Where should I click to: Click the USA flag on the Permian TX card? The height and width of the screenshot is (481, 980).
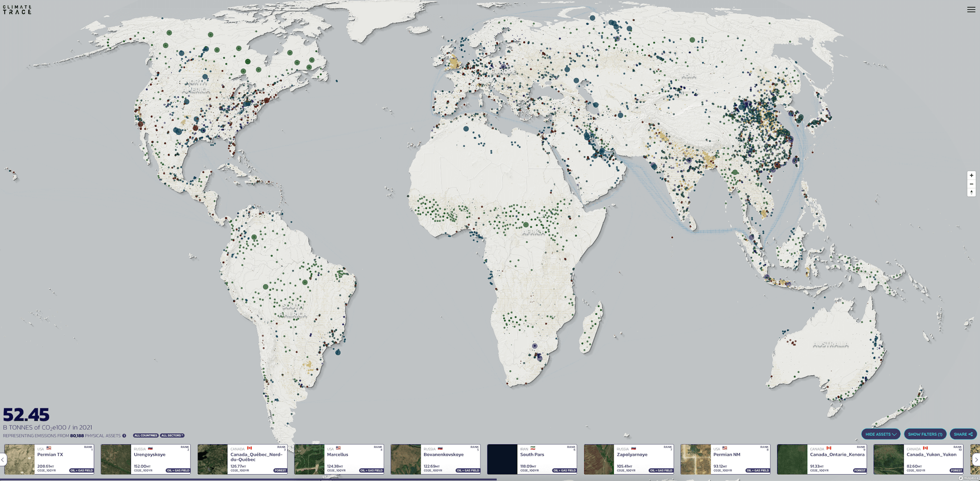click(x=49, y=448)
